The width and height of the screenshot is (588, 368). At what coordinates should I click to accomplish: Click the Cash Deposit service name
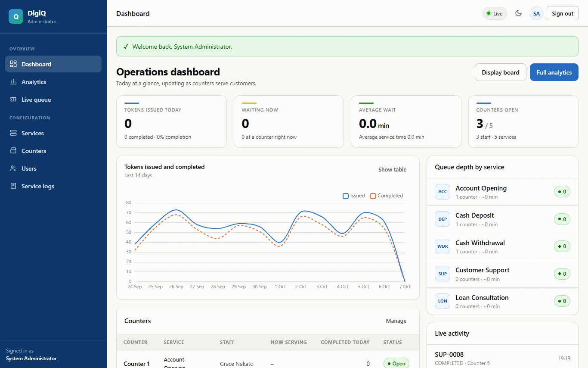click(x=475, y=215)
